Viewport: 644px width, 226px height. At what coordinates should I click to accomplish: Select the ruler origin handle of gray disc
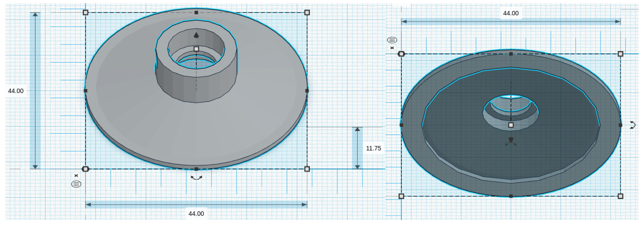(x=86, y=169)
